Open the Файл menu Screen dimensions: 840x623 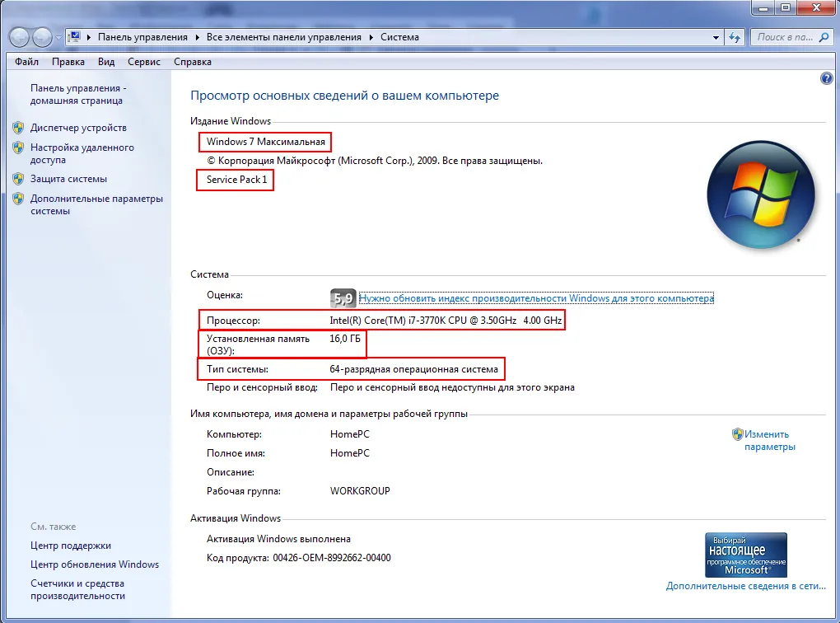(x=27, y=62)
